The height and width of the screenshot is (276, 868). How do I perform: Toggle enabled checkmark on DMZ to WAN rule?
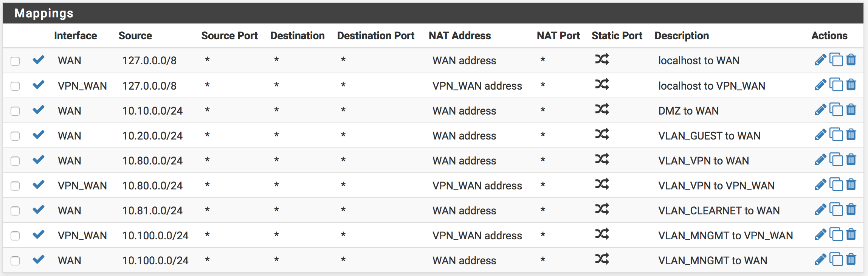click(39, 110)
